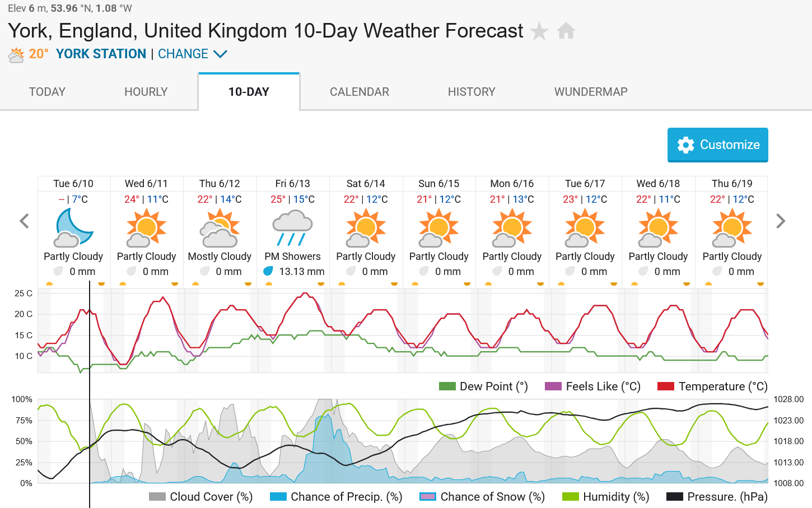Click the Mostly Cloudy icon for Thu 6/12
This screenshot has width=812, height=508.
tap(220, 228)
